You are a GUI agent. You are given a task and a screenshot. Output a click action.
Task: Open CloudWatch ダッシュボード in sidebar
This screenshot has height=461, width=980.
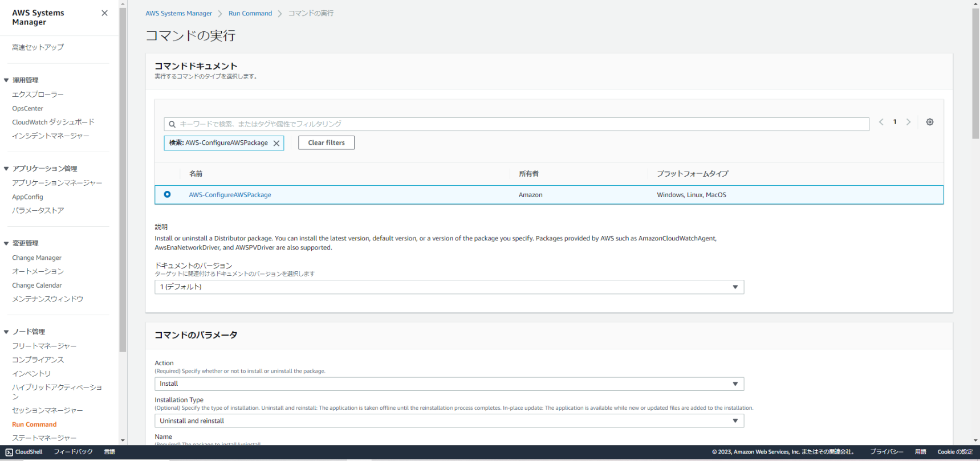tap(53, 122)
